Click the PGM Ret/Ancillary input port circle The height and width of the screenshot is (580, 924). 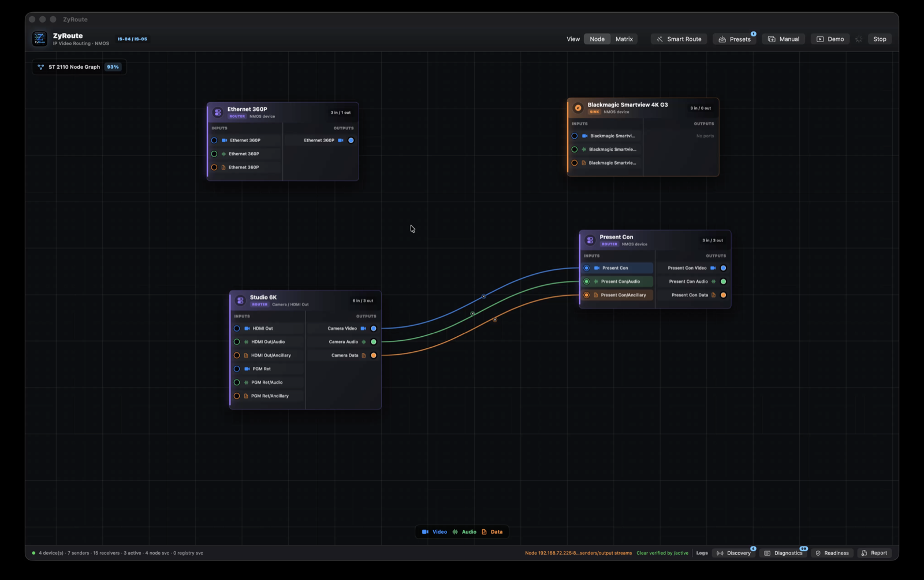(x=237, y=396)
